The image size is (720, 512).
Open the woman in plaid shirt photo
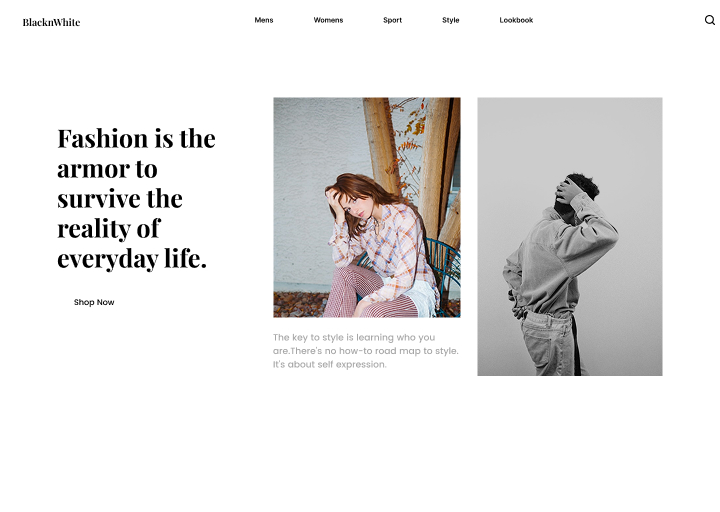coord(367,207)
